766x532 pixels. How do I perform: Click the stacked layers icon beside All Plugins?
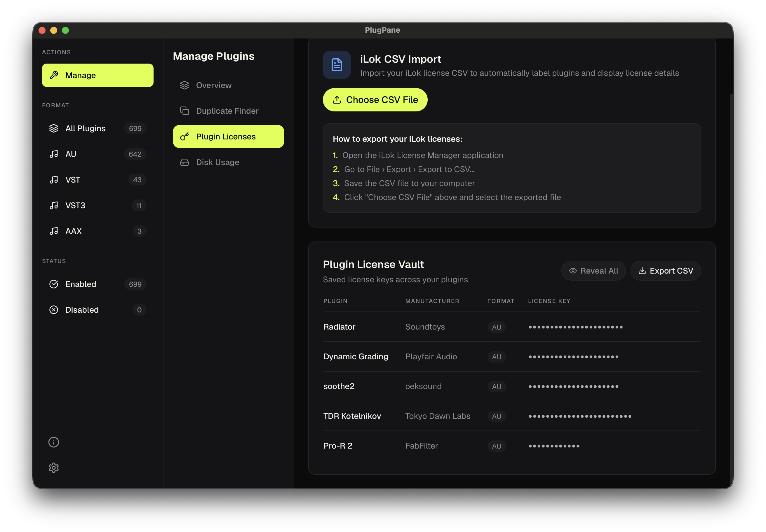[54, 128]
